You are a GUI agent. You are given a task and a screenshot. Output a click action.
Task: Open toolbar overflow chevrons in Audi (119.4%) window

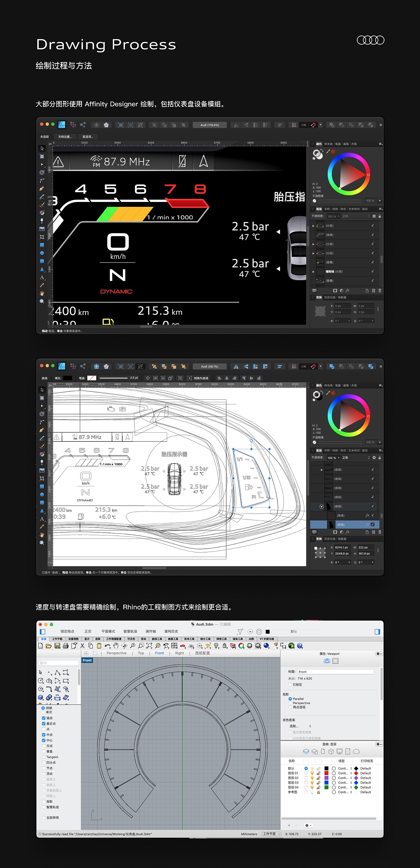[380, 125]
